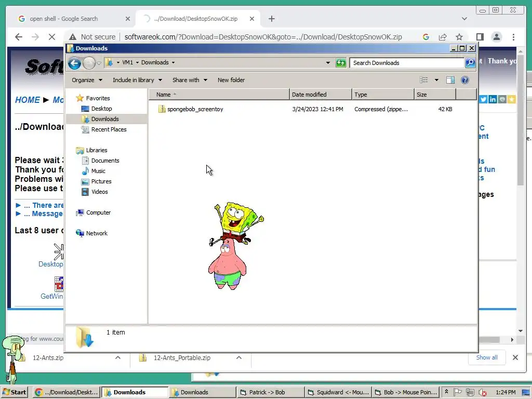Switch to Patrick -> Bob taskbar window
The width and height of the screenshot is (532, 399).
(x=270, y=392)
